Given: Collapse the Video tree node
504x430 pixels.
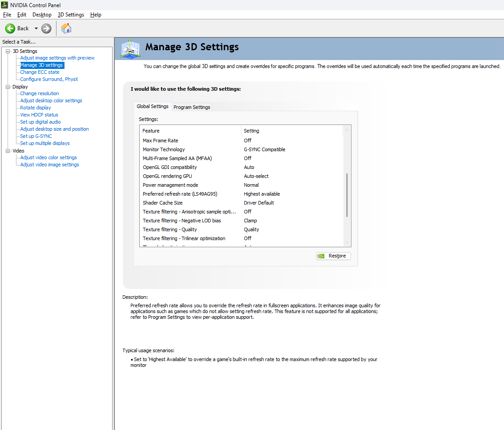Looking at the screenshot, I should (x=8, y=151).
